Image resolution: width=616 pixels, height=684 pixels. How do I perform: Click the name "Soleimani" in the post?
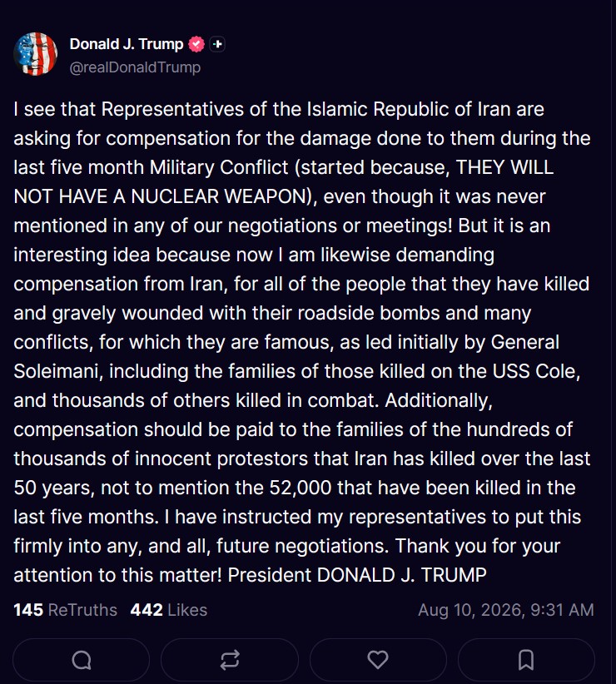pyautogui.click(x=57, y=372)
